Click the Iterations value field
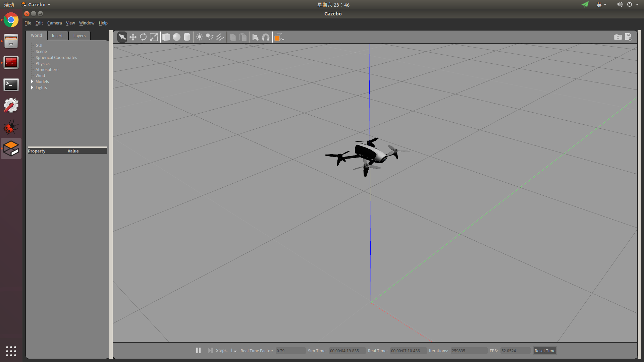 click(469, 351)
